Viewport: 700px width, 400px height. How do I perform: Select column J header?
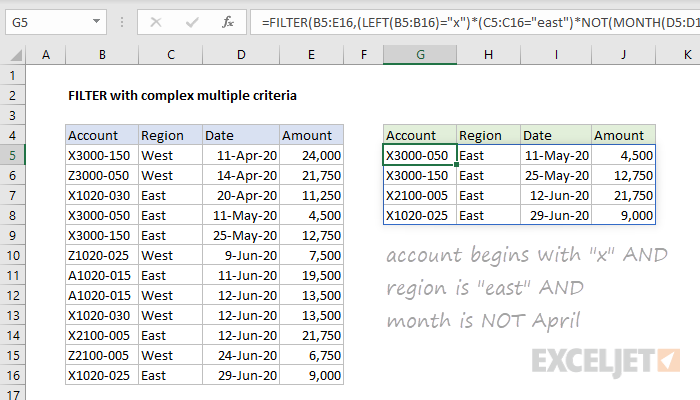pos(623,55)
